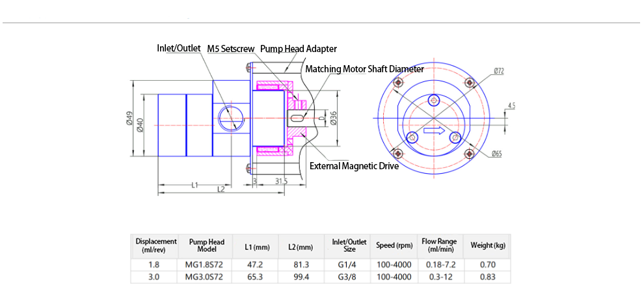Click the Ø65 dimension annotation
Viewport: 644px width, 291px height.
tap(496, 154)
